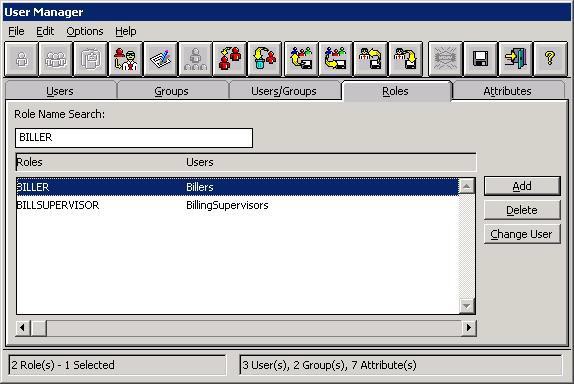Screen dimensions: 574x384
Task: Click the greyed user hierarchy icon
Action: coord(195,59)
